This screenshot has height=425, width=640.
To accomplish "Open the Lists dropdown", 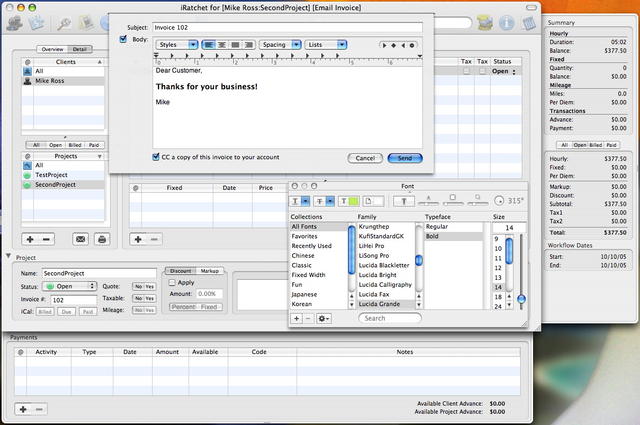I will point(326,45).
